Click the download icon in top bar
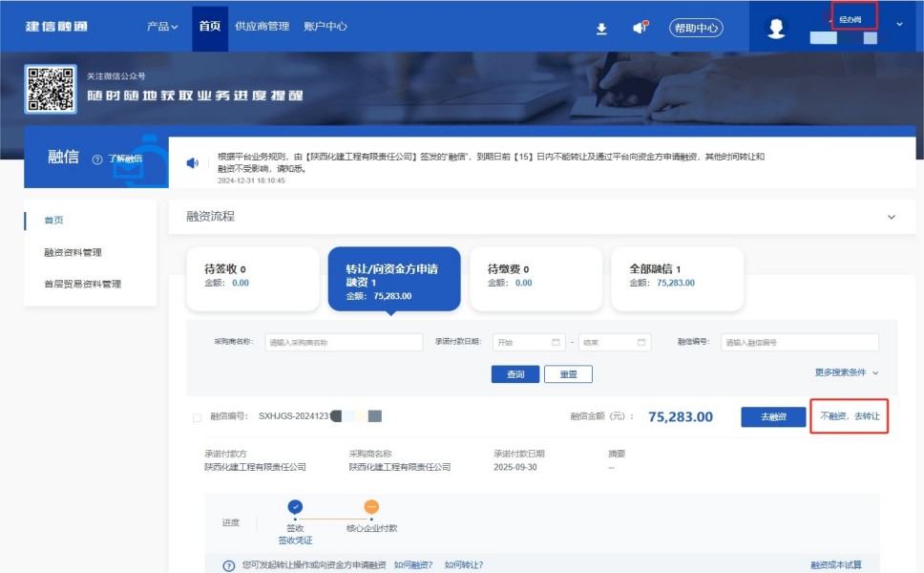Viewport: 924px width, 573px height. 601,29
